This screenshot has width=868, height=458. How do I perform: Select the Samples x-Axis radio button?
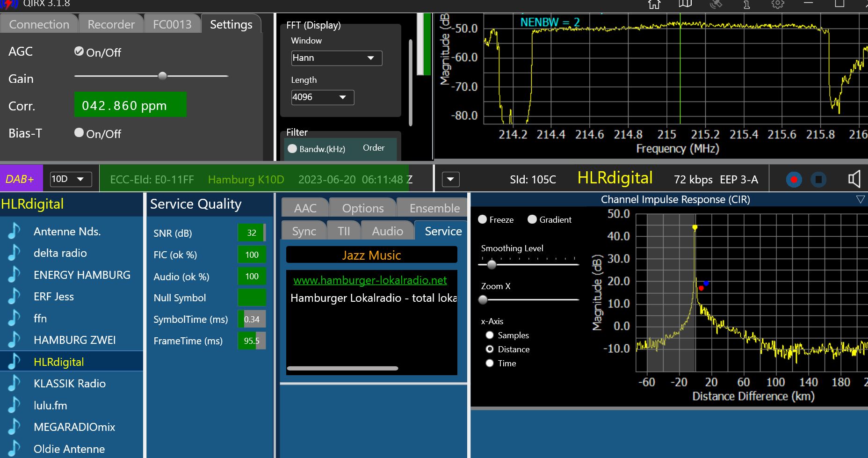click(x=490, y=335)
